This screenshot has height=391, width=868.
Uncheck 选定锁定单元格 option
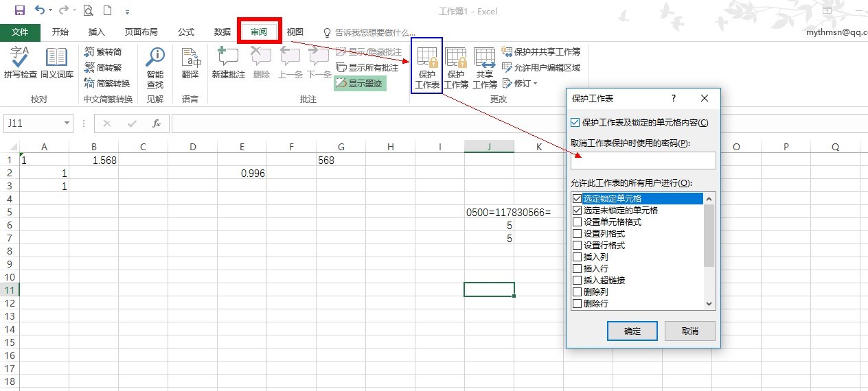[x=577, y=198]
